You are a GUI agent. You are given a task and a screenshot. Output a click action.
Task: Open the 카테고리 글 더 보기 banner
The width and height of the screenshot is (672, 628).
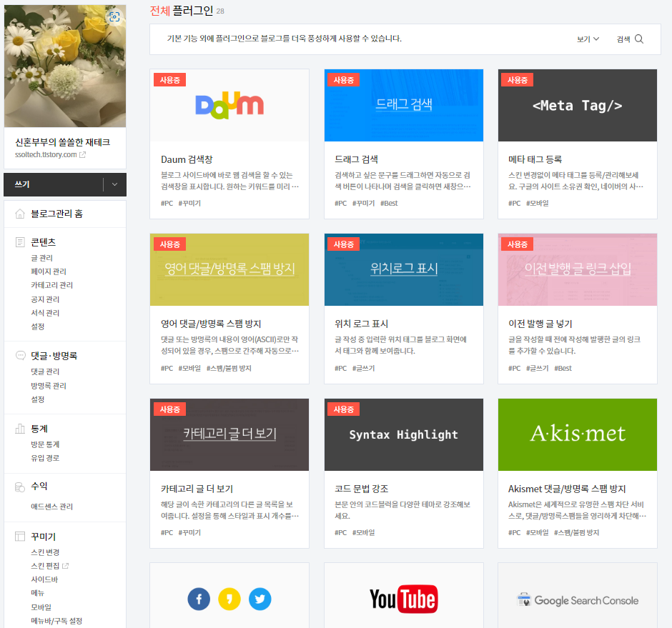[x=229, y=434]
